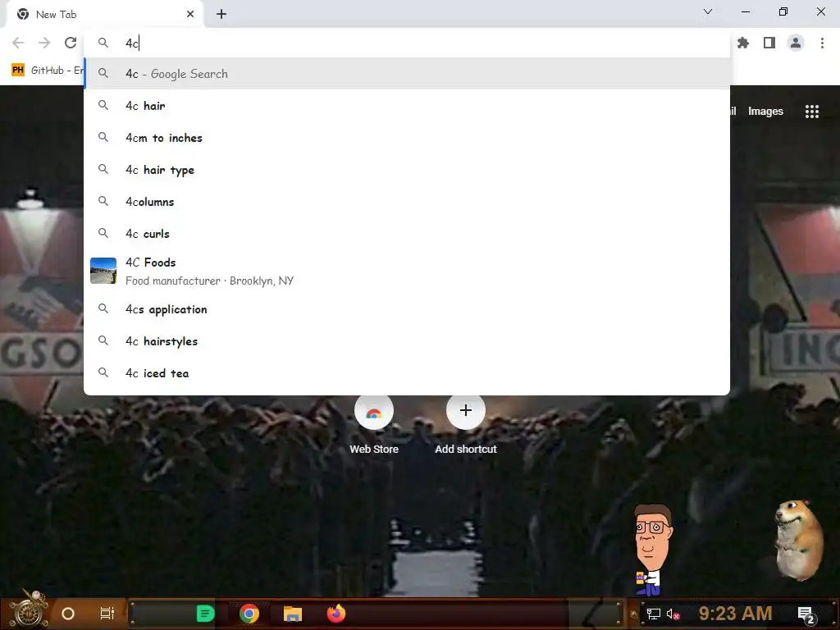Click the network tray icon
This screenshot has width=840, height=630.
(x=654, y=614)
